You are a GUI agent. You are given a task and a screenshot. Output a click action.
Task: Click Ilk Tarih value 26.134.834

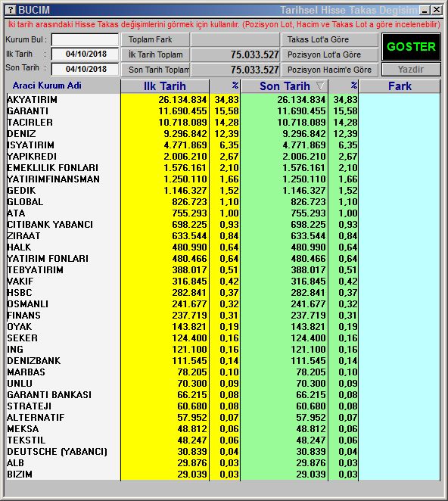click(x=182, y=100)
